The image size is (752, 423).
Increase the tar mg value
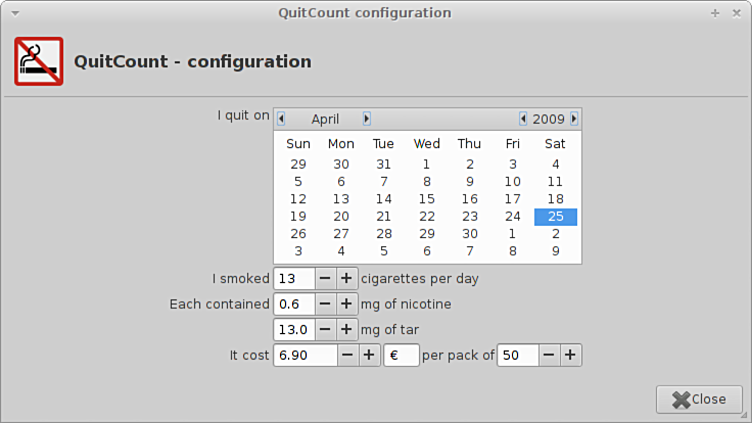(x=346, y=329)
